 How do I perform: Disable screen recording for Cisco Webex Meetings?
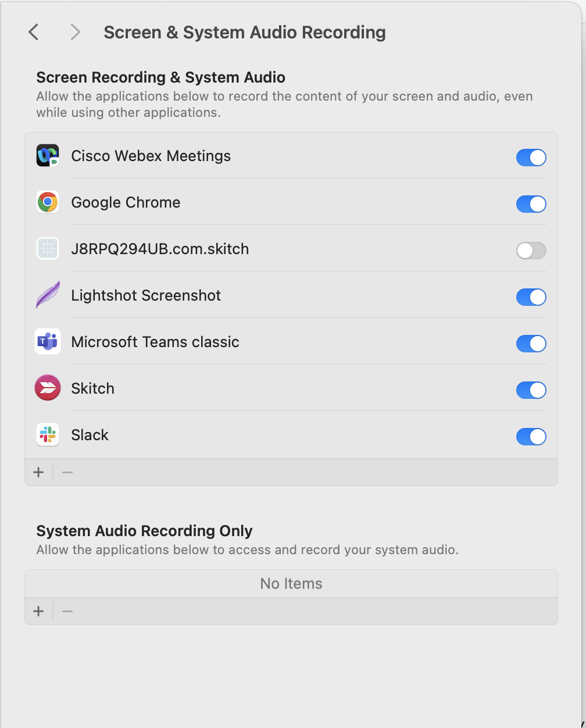point(531,158)
